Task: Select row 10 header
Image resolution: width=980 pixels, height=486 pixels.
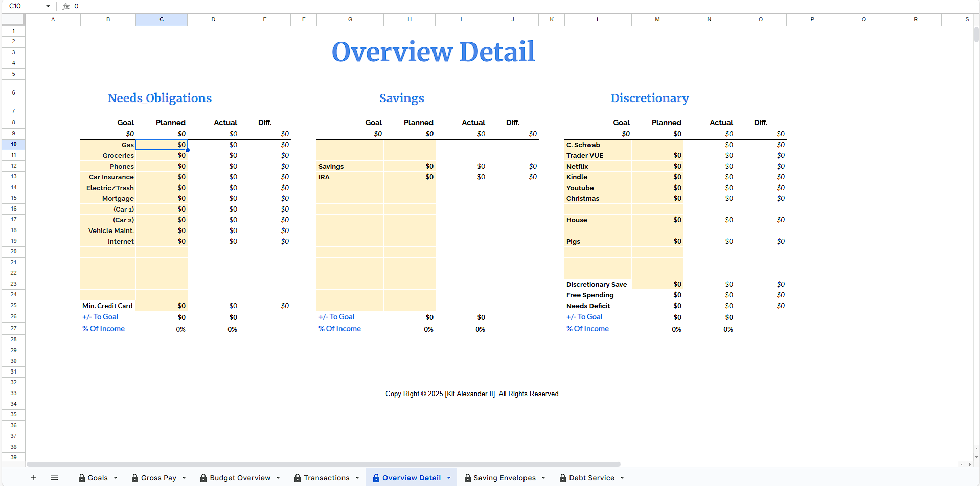Action: point(13,145)
